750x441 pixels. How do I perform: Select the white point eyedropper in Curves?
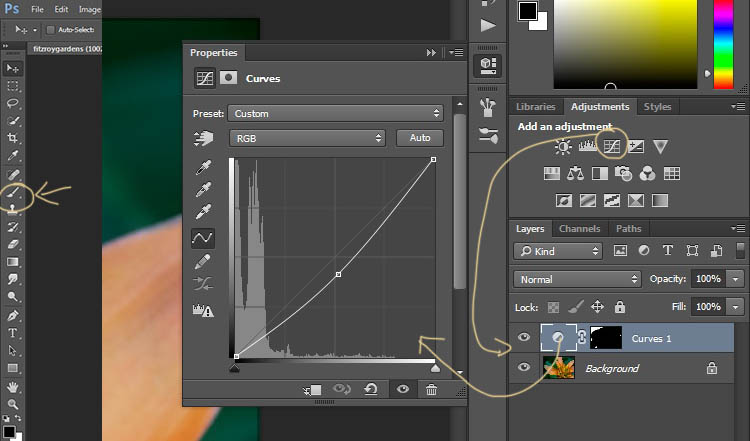point(203,210)
